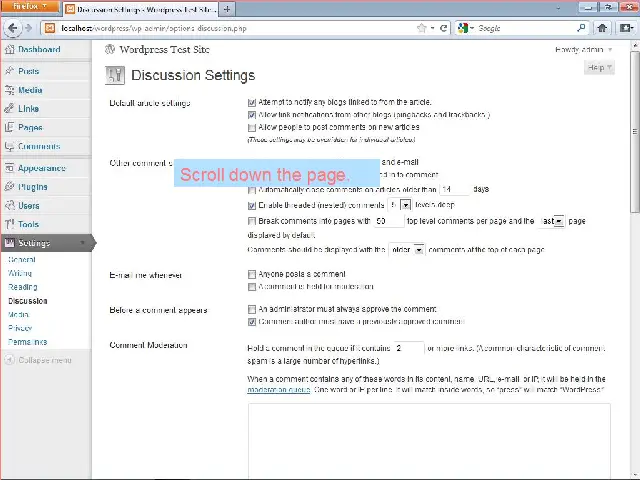Open the threaded comments levels deep dropdown
Screen dimensions: 640x480
pyautogui.click(x=400, y=205)
